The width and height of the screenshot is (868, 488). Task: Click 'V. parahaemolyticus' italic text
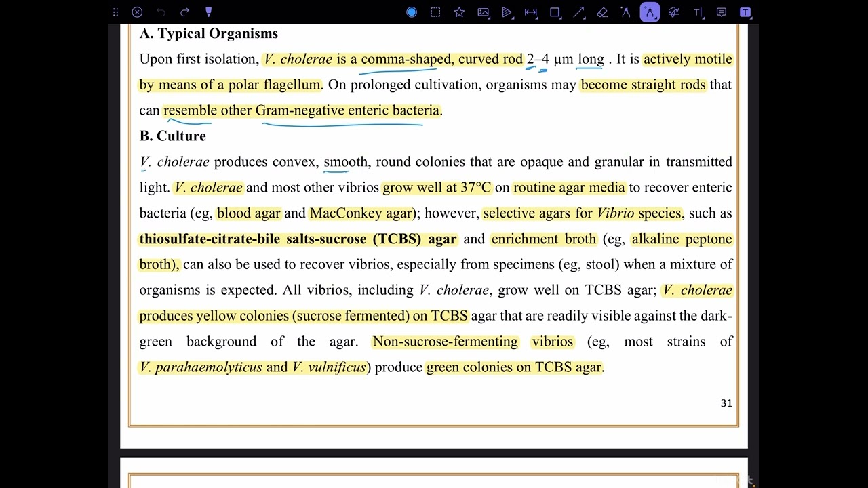[x=201, y=367]
